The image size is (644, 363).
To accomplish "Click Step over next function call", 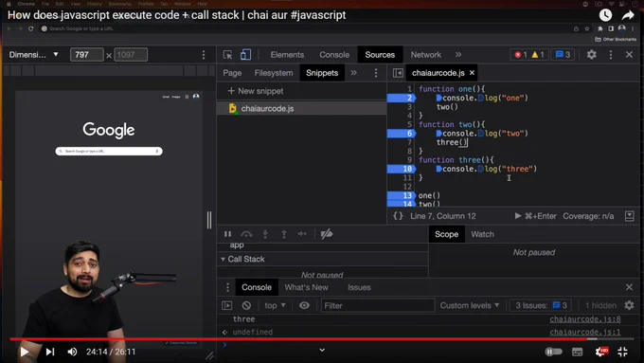I will [x=246, y=234].
